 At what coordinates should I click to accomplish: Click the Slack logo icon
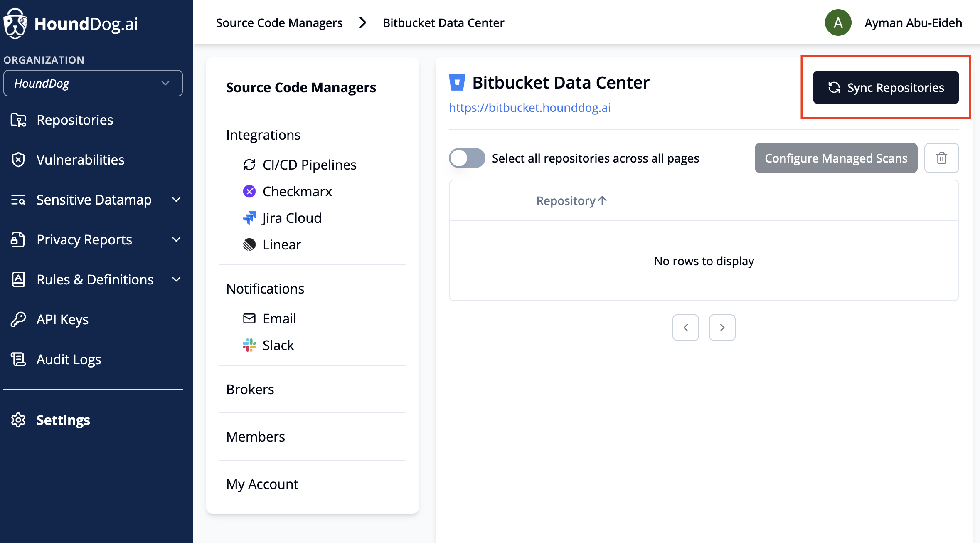pos(249,345)
